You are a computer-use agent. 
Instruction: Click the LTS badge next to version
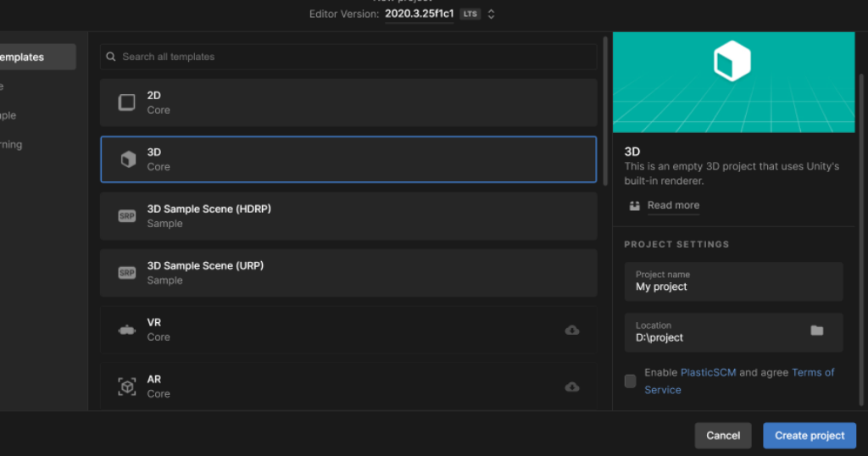(470, 14)
